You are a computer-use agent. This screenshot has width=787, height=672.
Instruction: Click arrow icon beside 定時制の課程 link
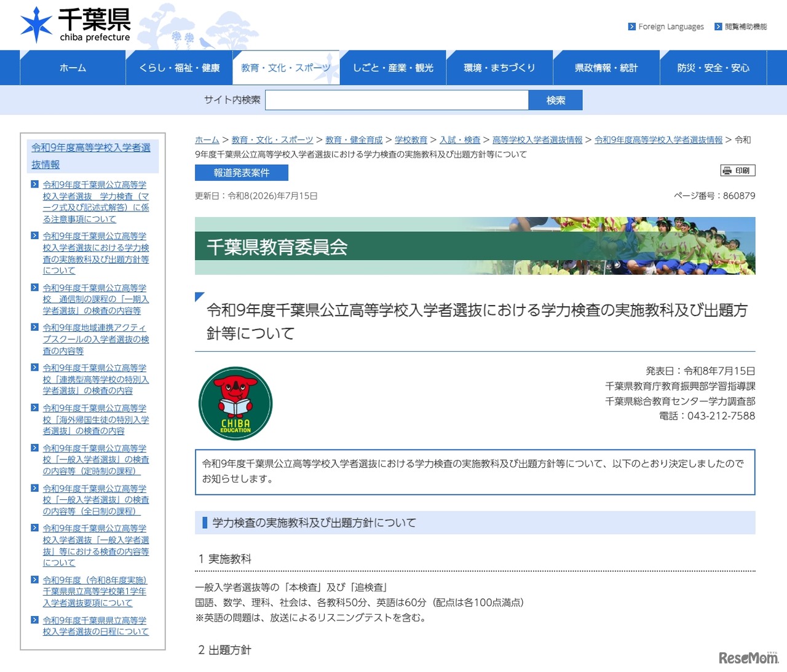click(35, 448)
